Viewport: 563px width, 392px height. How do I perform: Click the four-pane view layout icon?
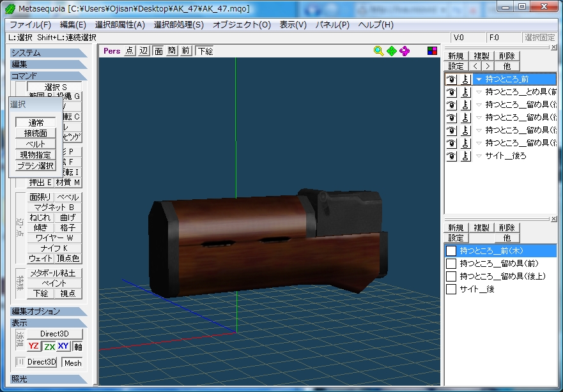click(x=433, y=51)
